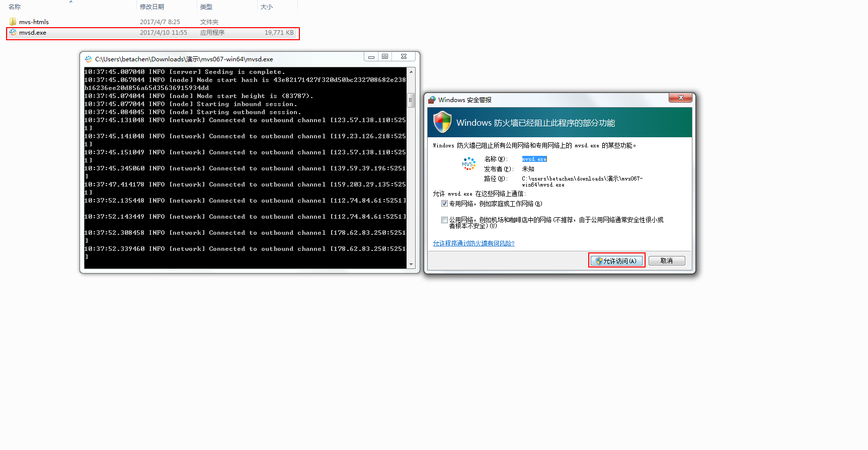
Task: Click the console window title bar icon
Action: tap(89, 59)
